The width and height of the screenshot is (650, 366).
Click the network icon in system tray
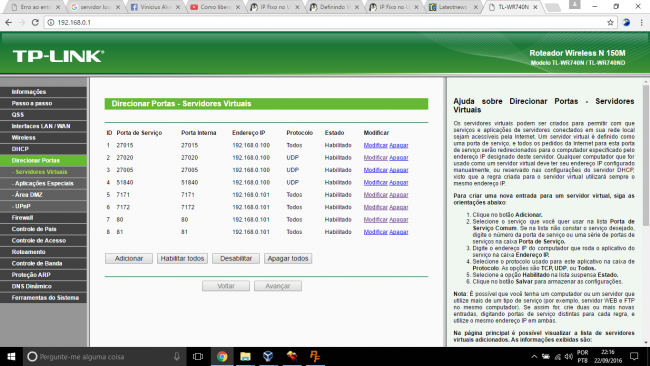point(558,356)
